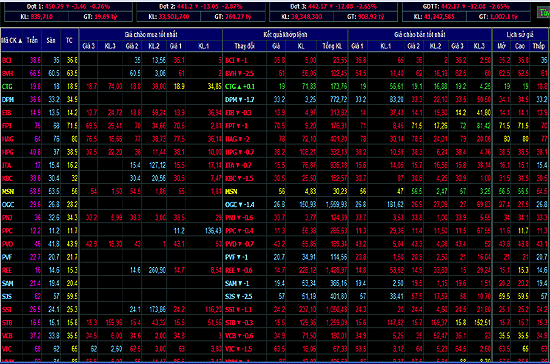Image resolution: width=550 pixels, height=364 pixels.
Task: Click the Trần column header
Action: [32, 40]
